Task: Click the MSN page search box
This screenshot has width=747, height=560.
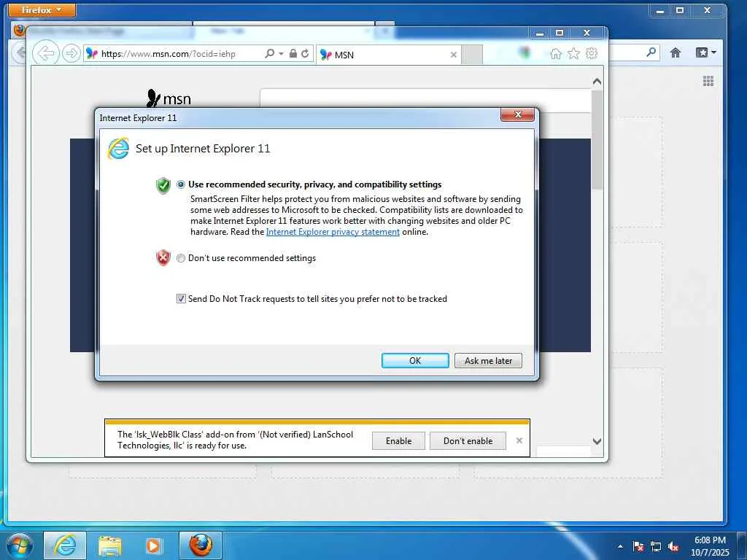Action: [425, 100]
